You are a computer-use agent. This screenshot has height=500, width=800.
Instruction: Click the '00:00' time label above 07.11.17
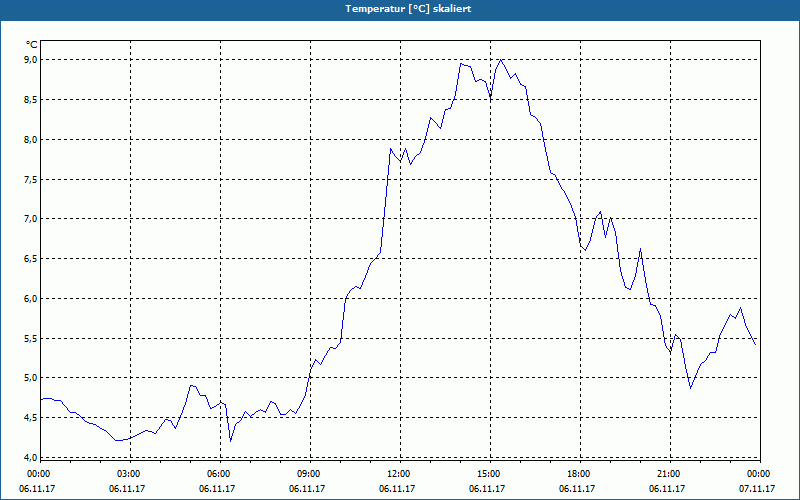[758, 474]
